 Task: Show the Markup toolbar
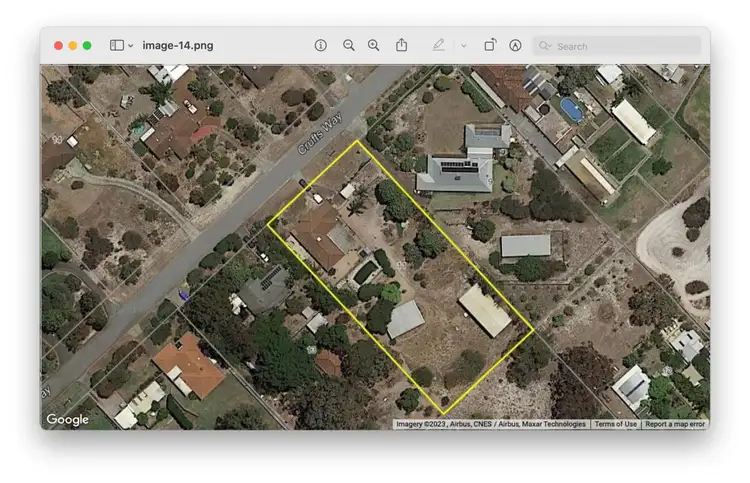pyautogui.click(x=515, y=45)
